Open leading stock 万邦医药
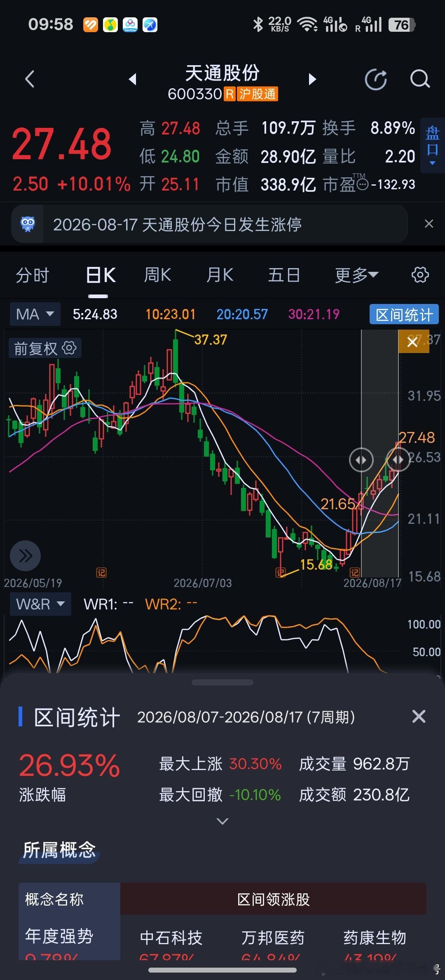Screen dimensions: 445x980 pyautogui.click(x=273, y=938)
